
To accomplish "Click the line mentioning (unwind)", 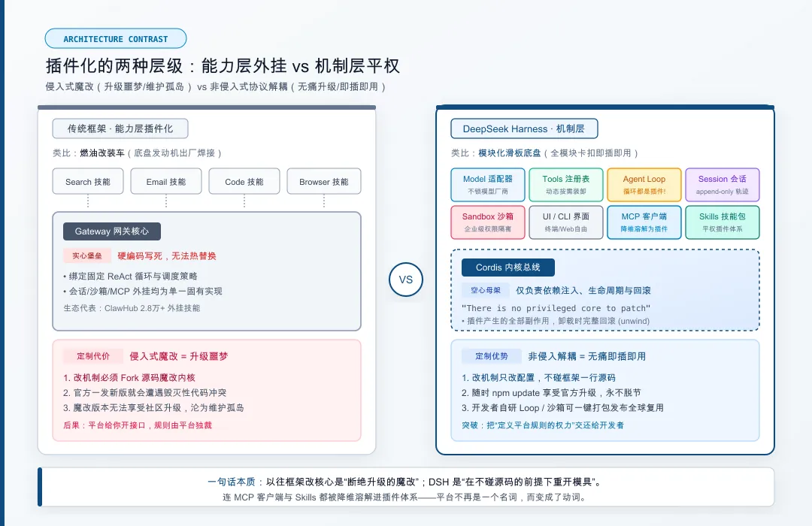I will pyautogui.click(x=556, y=321).
